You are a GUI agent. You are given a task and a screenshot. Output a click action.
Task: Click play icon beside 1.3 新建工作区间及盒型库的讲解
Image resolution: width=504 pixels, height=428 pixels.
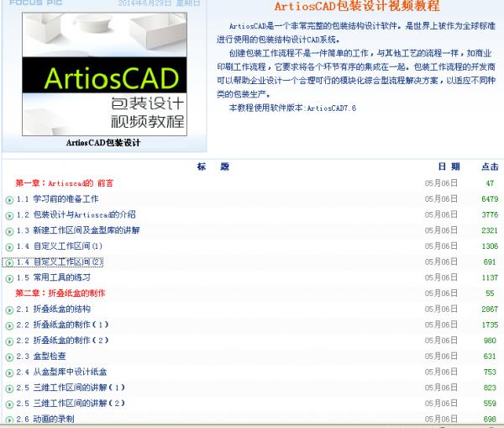tap(9, 231)
